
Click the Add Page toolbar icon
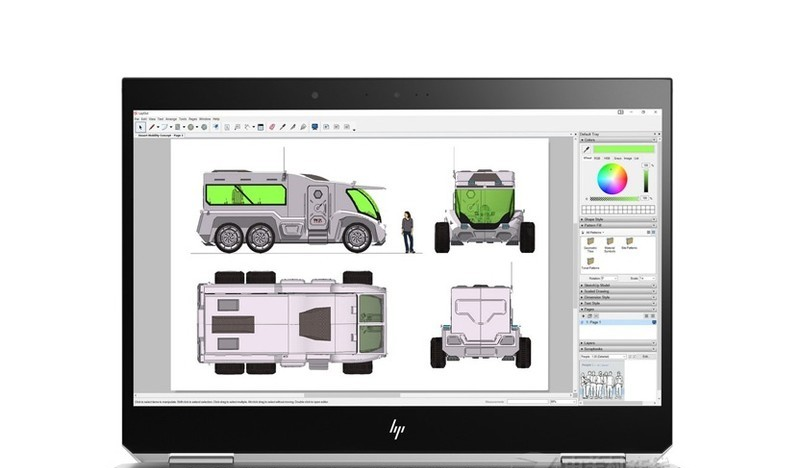(x=326, y=127)
